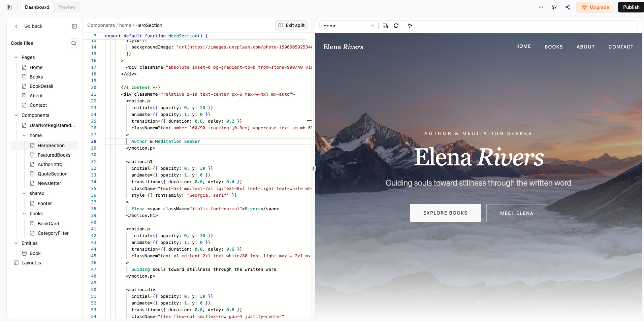Click Exit split to close split view
The image size is (644, 321).
[291, 25]
